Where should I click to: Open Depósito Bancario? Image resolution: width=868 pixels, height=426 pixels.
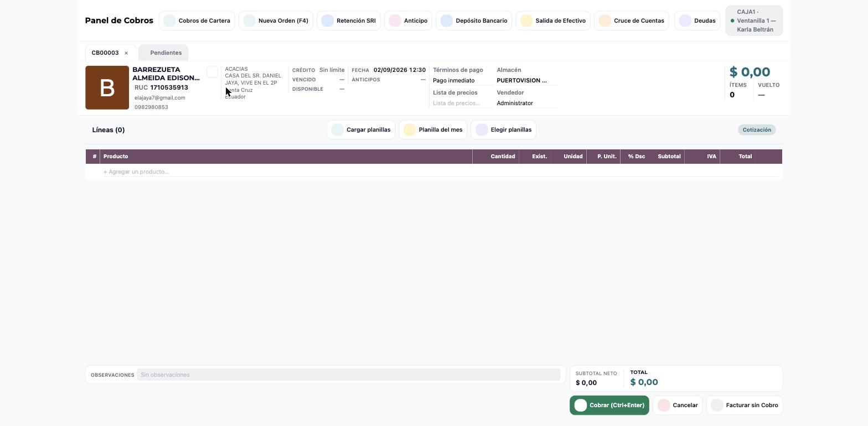[474, 21]
